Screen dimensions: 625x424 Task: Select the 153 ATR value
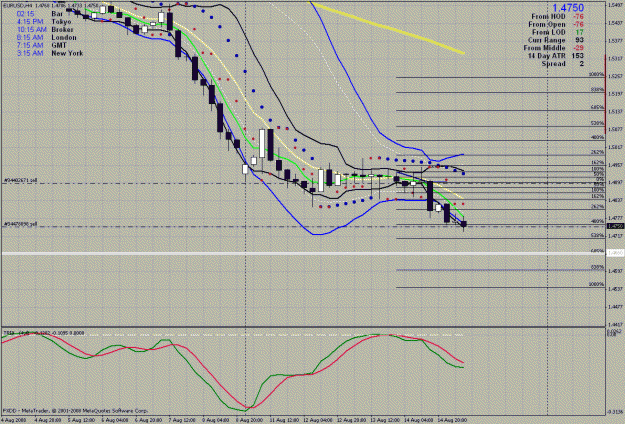tap(577, 56)
